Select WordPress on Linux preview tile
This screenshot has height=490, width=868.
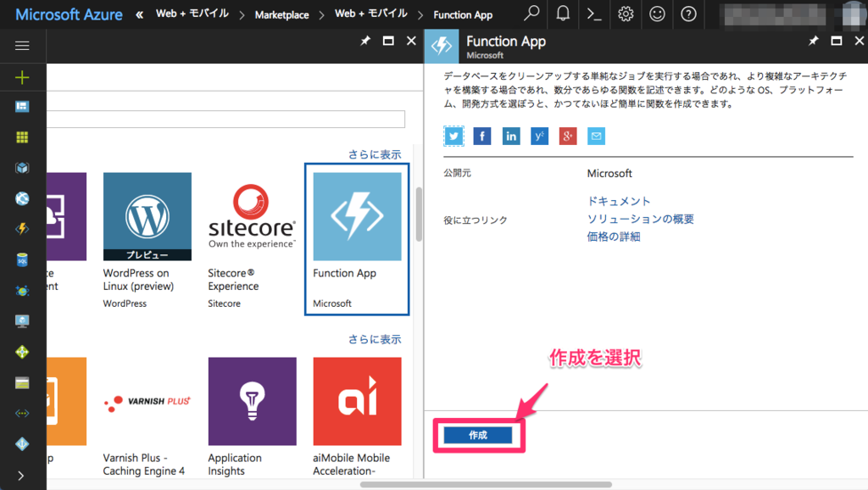point(147,240)
